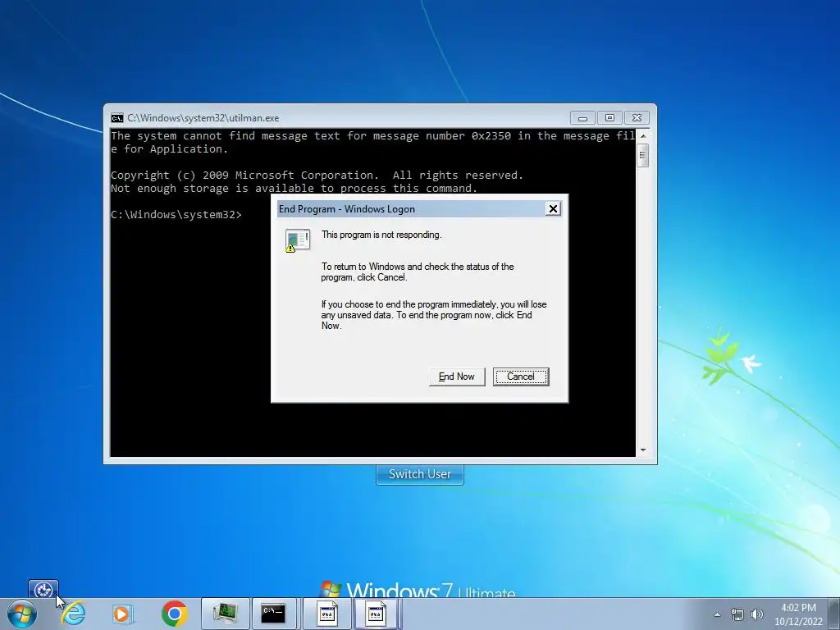Image resolution: width=840 pixels, height=630 pixels.
Task: Click End Now in the End Program dialog
Action: 456,377
